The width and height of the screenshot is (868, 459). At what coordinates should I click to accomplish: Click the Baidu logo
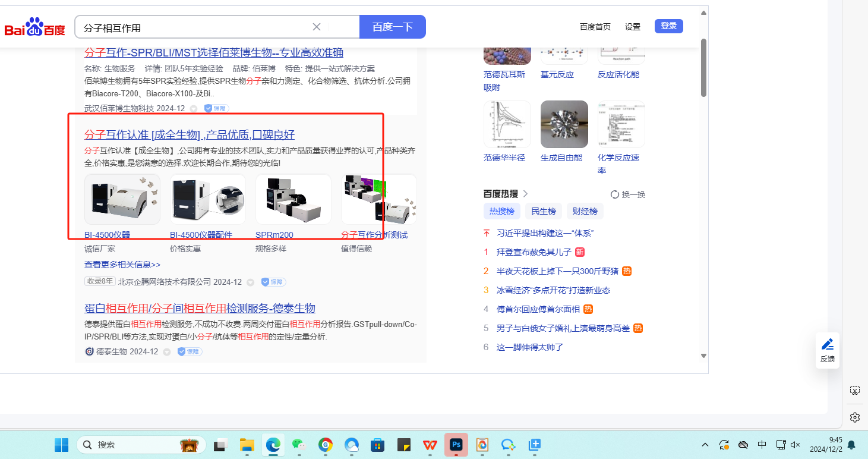(34, 27)
